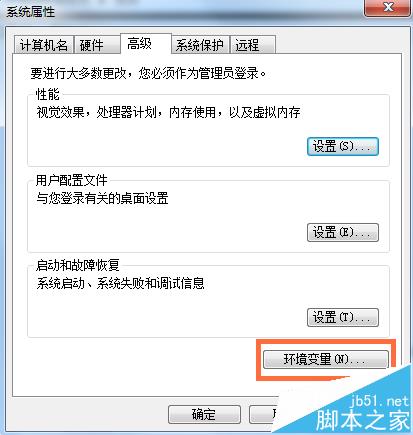This screenshot has width=413, height=435.
Task: Click the 与您登录有关的桌面设置 description
Action: point(102,198)
